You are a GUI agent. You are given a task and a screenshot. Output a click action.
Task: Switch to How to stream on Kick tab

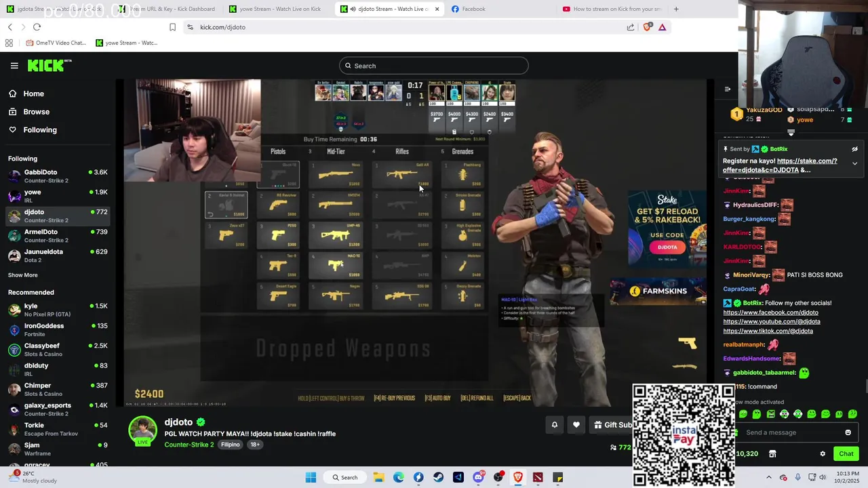click(613, 9)
